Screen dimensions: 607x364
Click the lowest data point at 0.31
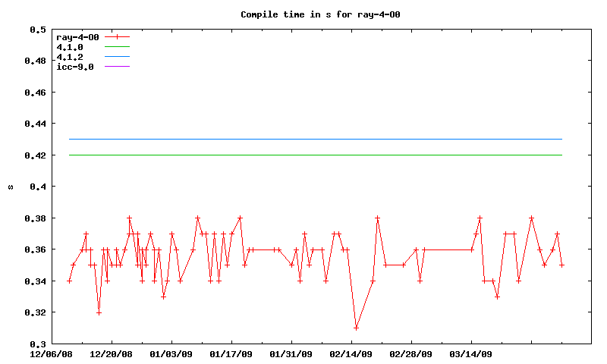[356, 328]
